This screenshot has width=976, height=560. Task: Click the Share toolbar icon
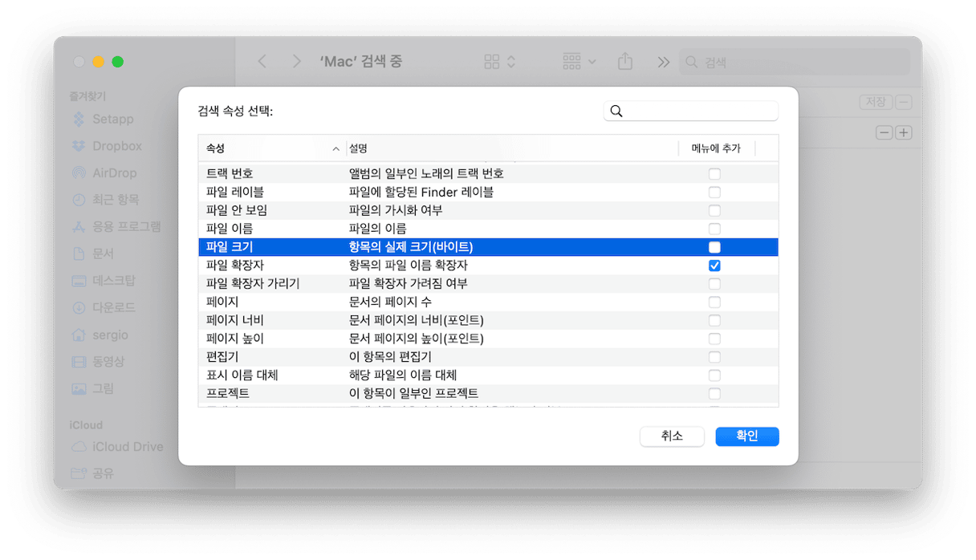click(x=625, y=62)
